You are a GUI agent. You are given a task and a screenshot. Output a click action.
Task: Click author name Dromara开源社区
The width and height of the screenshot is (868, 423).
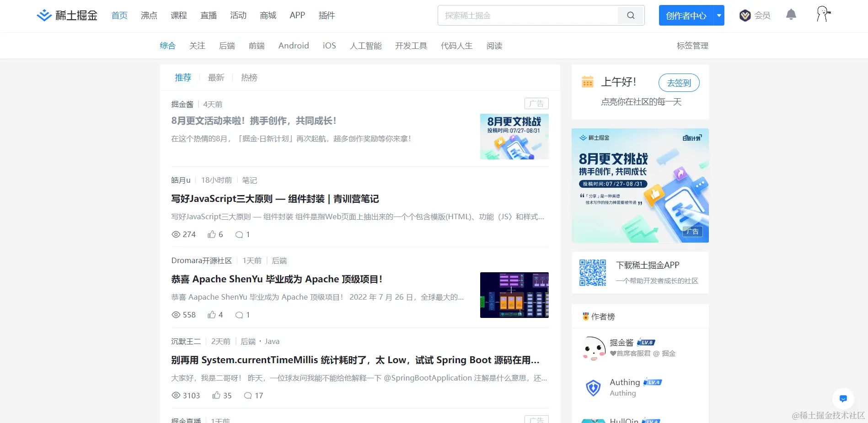coord(202,260)
